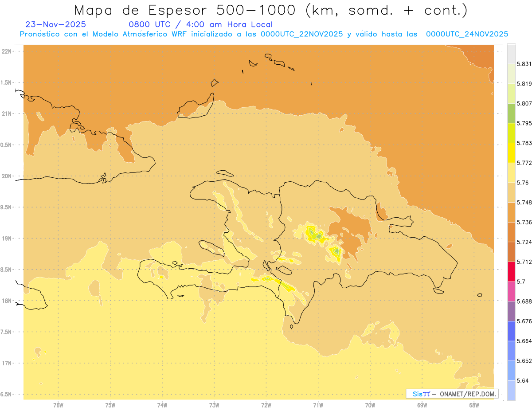Click the legend value '5.76'
The height and width of the screenshot is (411, 532).
(x=522, y=182)
